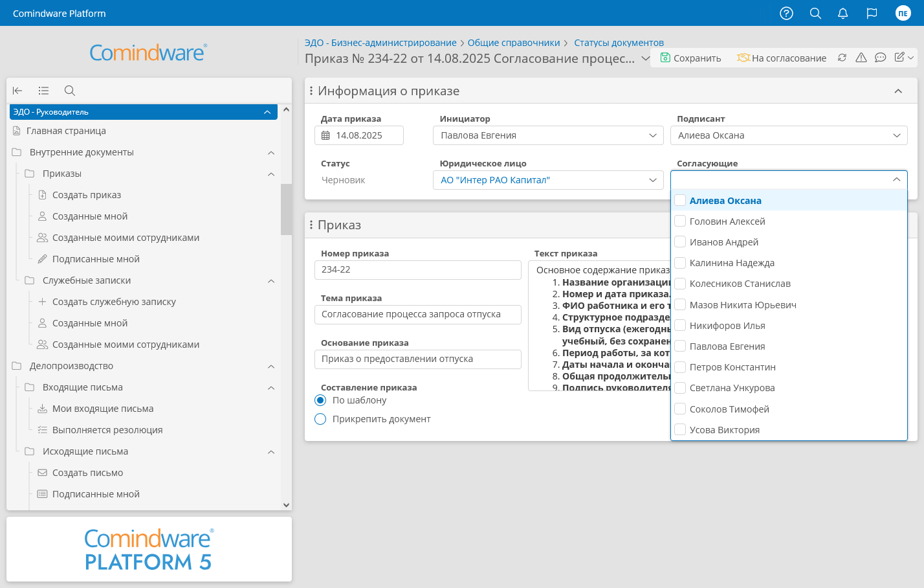
Task: Open notifications bell icon
Action: click(x=842, y=13)
